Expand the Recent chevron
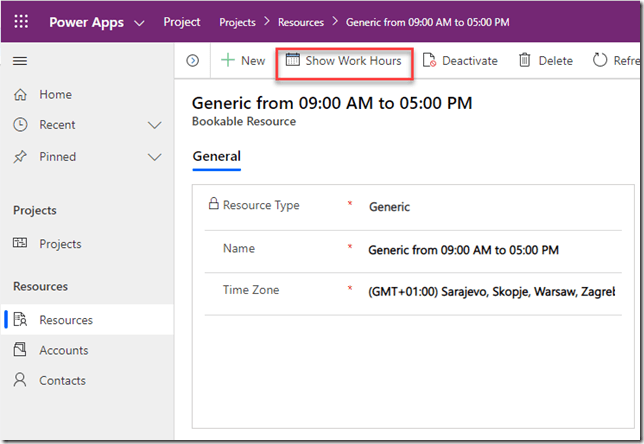The image size is (644, 444). [x=154, y=125]
